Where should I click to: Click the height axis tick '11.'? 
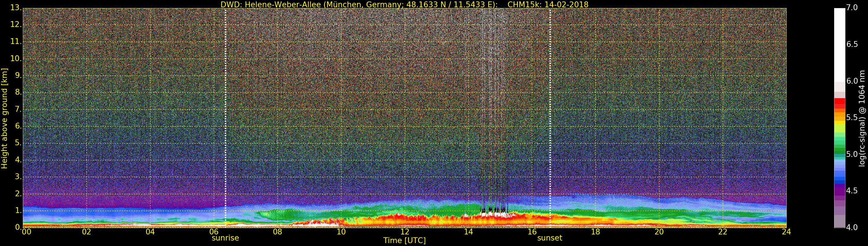pos(16,42)
